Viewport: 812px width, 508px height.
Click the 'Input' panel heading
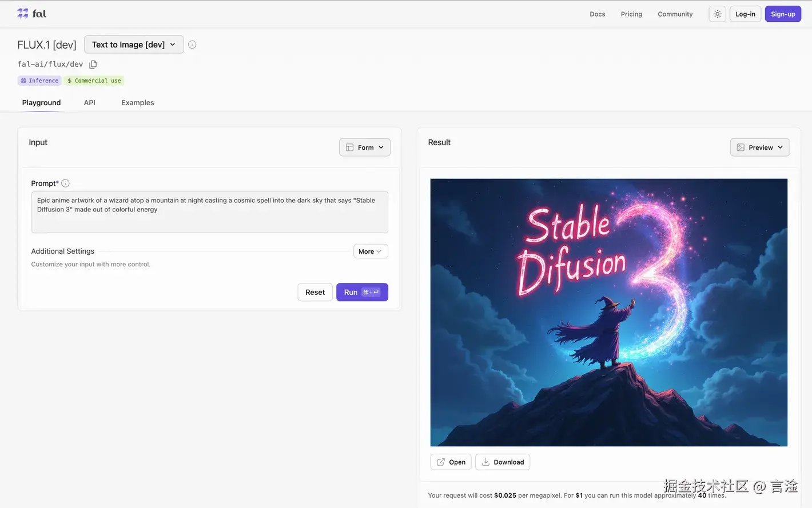(38, 142)
